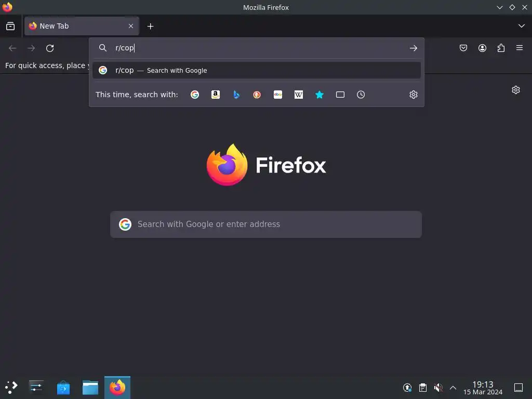Open search settings gear in dropdown

(413, 95)
